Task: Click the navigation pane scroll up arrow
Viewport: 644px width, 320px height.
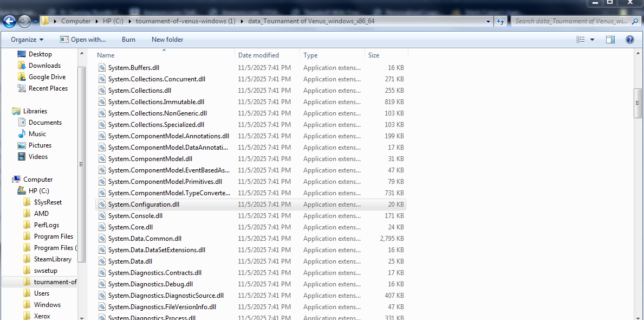Action: (x=81, y=54)
